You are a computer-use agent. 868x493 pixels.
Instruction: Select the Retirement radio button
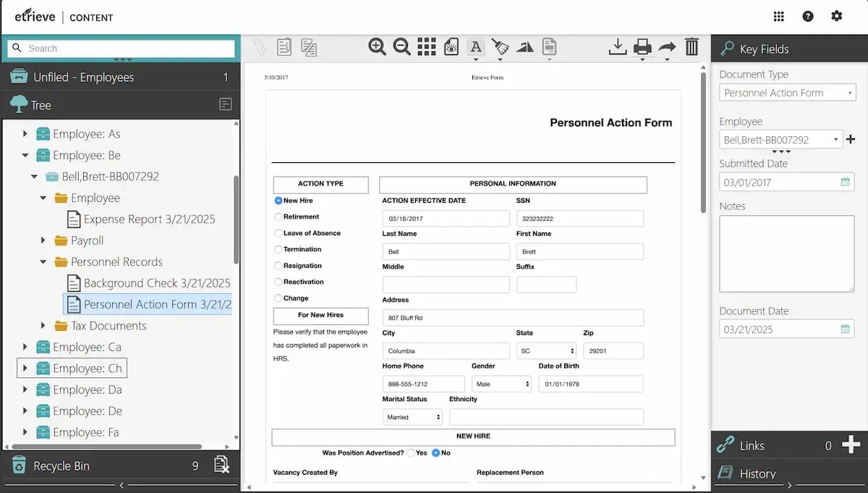(x=278, y=216)
